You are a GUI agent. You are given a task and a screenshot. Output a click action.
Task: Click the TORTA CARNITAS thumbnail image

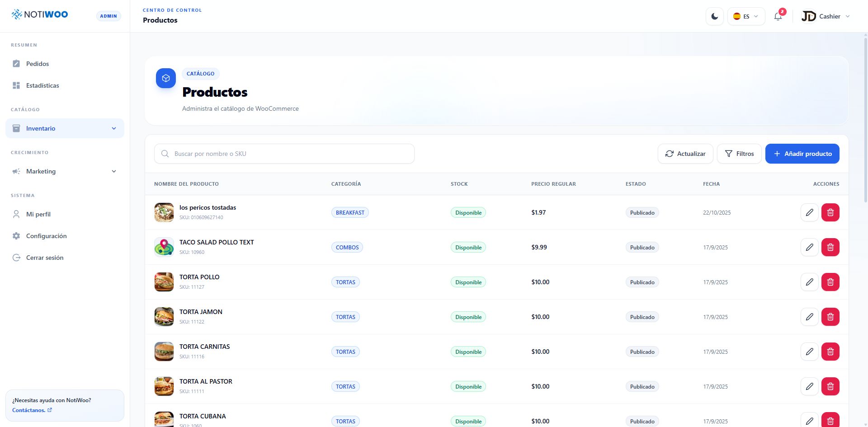click(x=164, y=352)
